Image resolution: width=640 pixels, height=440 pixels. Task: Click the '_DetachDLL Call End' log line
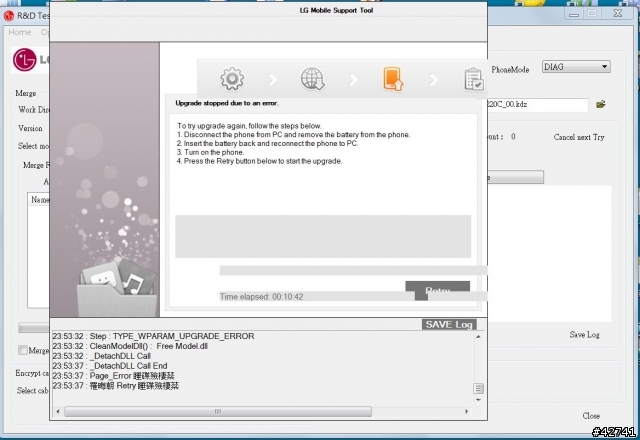point(109,366)
